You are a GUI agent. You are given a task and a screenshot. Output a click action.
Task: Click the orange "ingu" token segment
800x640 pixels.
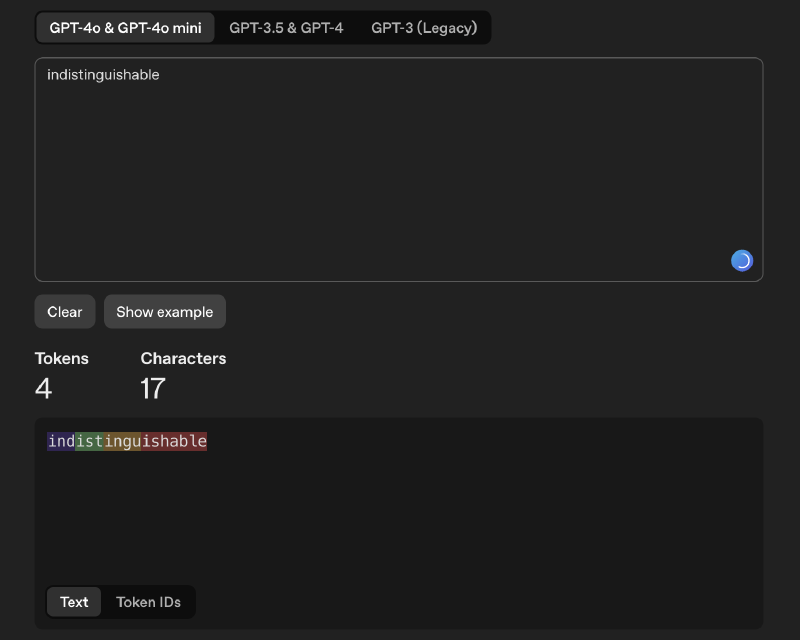pyautogui.click(x=122, y=441)
